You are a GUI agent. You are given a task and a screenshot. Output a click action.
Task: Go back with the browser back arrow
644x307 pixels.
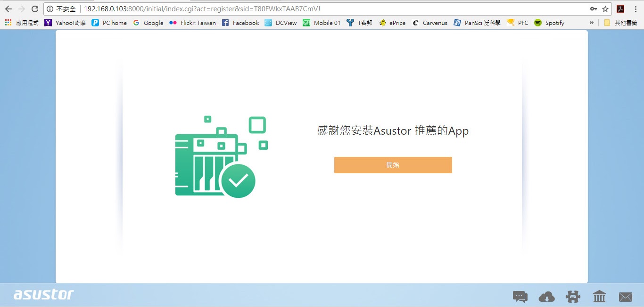8,9
